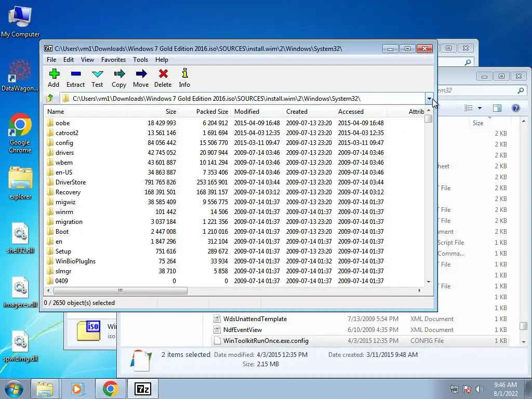Screen dimensions: 532x399
Task: Select the catroot2 folder
Action: pos(234,132)
